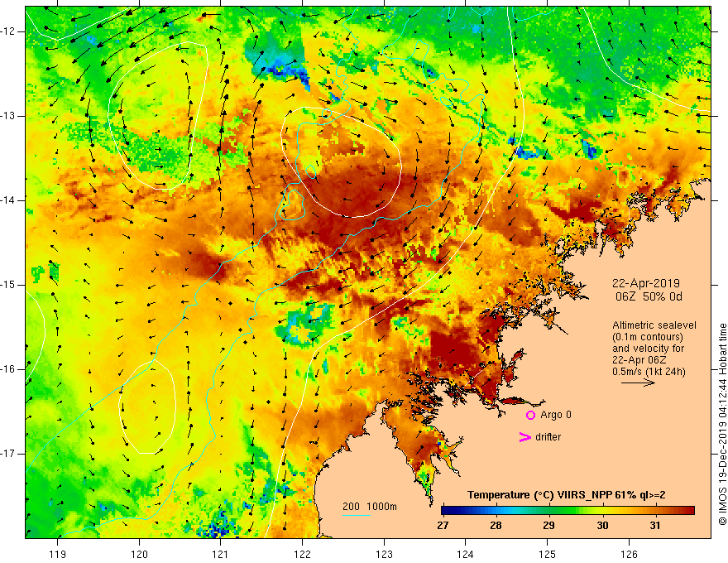Image resolution: width=728 pixels, height=563 pixels.
Task: Click the vertical IMOS copyright timestamp text
Action: (x=722, y=424)
